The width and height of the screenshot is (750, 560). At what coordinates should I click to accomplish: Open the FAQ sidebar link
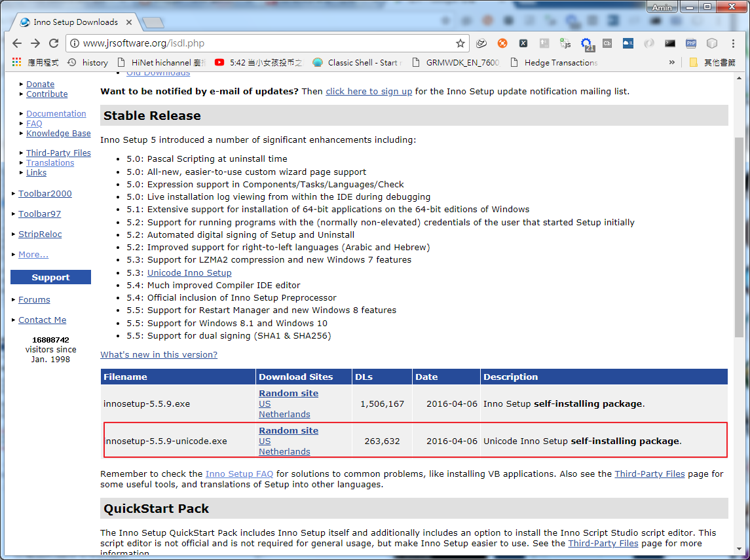(x=34, y=123)
